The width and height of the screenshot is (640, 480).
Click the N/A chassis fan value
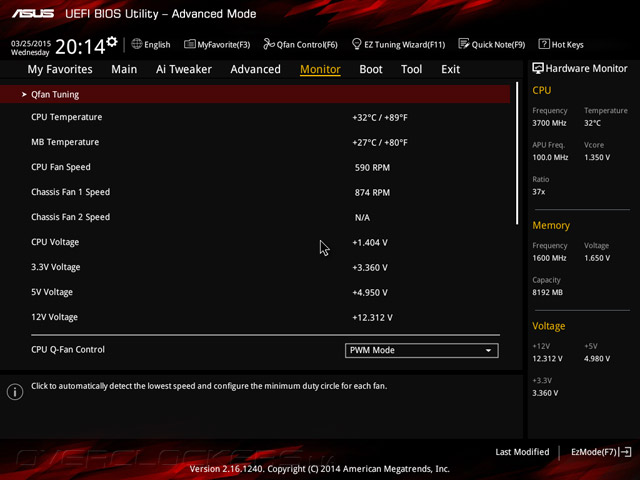[x=362, y=218]
